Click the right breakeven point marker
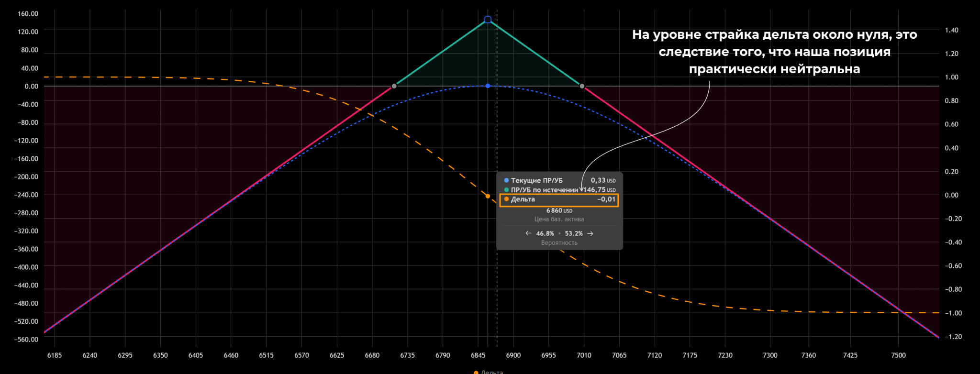The width and height of the screenshot is (980, 374). [x=582, y=86]
